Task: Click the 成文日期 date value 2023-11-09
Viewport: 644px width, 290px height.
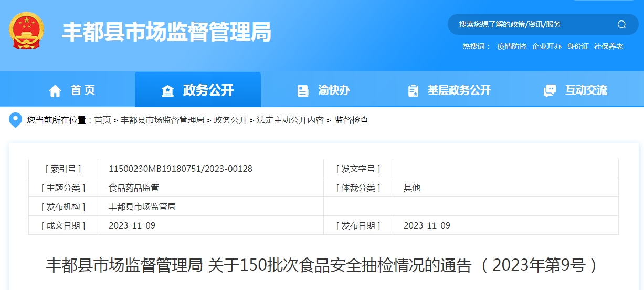Action: point(132,225)
